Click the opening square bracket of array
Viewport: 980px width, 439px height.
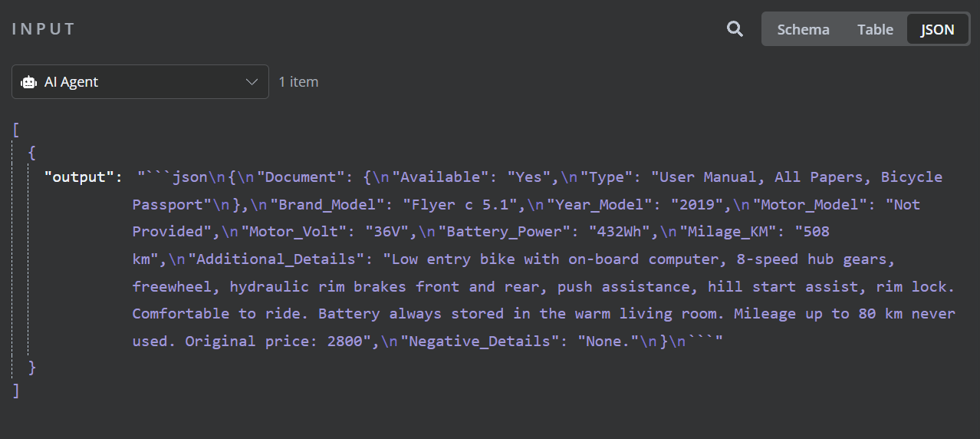pyautogui.click(x=16, y=129)
